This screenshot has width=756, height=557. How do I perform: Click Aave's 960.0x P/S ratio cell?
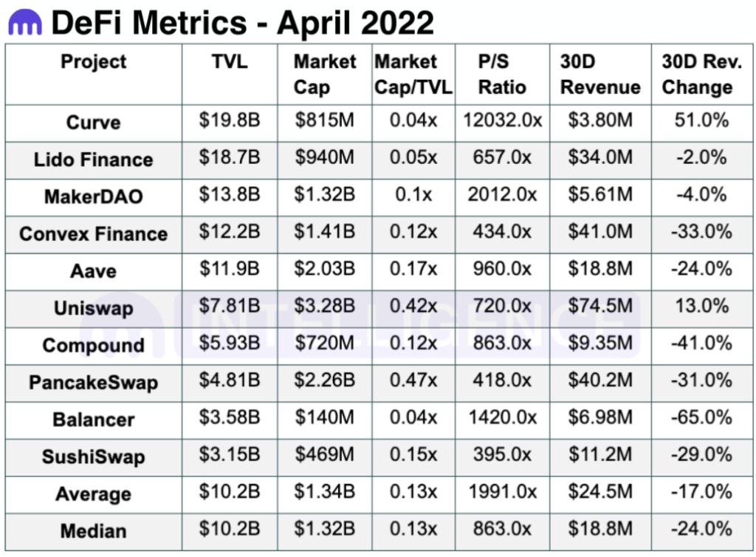502,270
